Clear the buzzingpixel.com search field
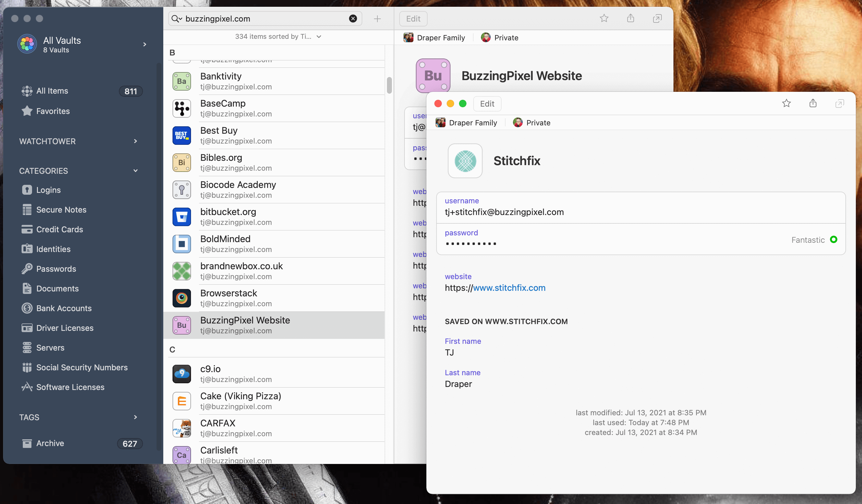 pos(353,18)
